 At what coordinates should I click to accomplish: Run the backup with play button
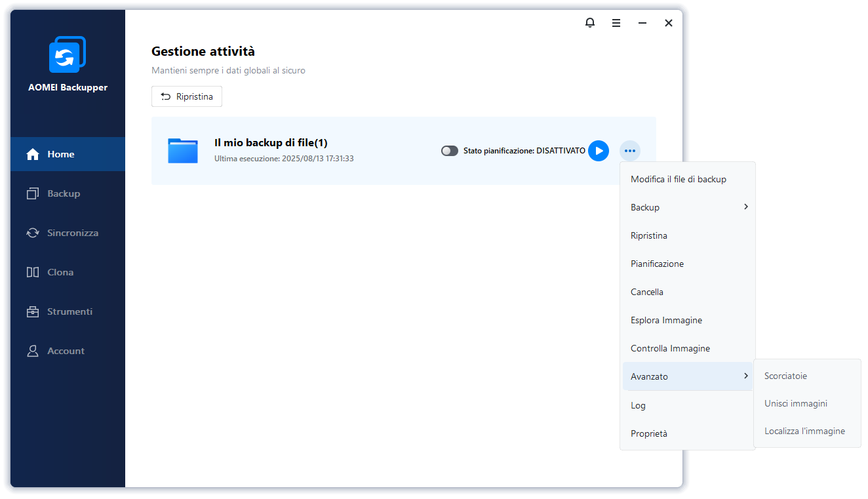coord(598,151)
